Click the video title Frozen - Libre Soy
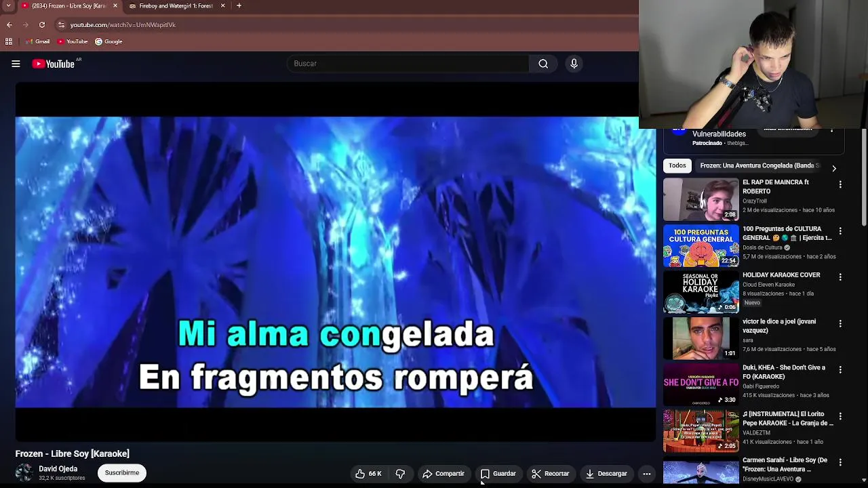The width and height of the screenshot is (868, 488). coord(73,453)
